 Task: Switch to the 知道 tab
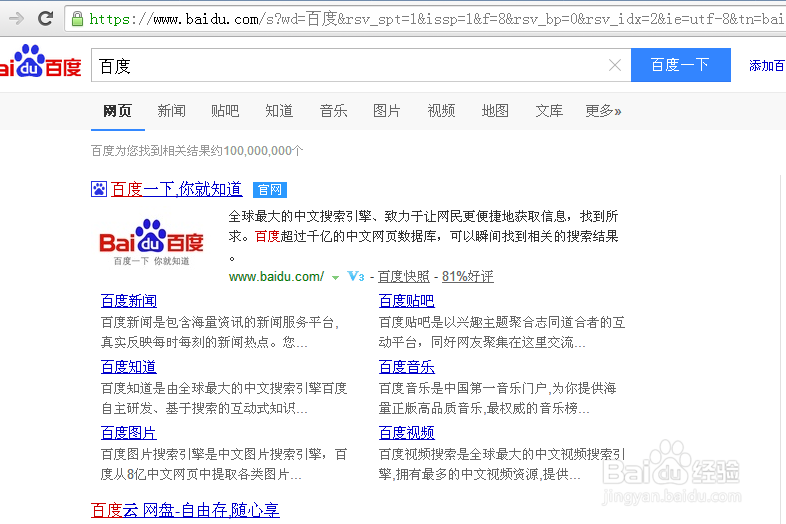point(279,111)
